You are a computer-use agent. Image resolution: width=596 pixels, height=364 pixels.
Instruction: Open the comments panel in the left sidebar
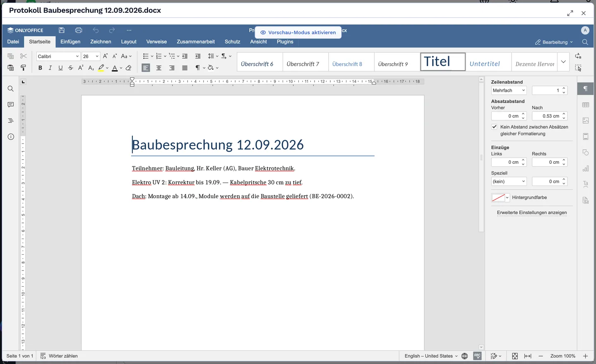click(x=11, y=105)
